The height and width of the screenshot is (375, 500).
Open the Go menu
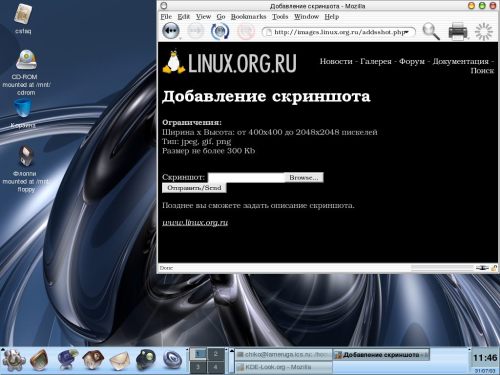(221, 16)
